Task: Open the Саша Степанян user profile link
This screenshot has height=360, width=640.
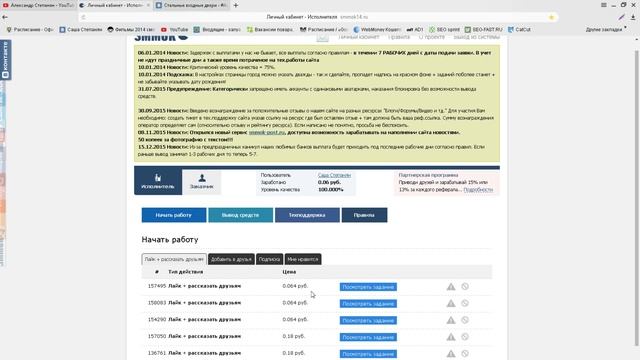Action: pyautogui.click(x=334, y=175)
